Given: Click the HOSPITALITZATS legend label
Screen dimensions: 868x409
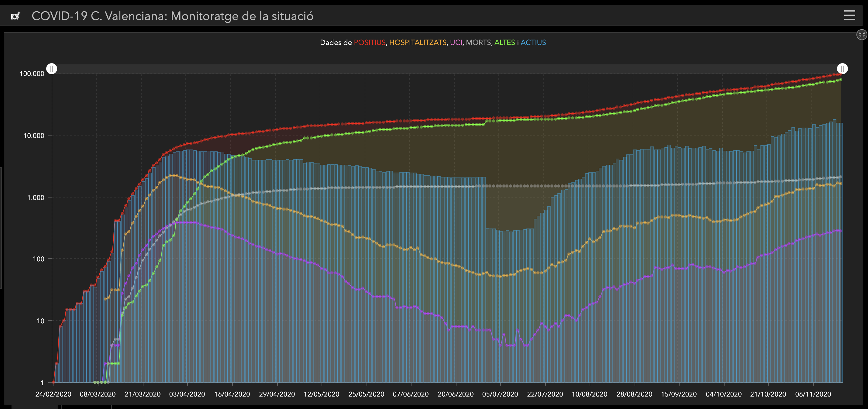Looking at the screenshot, I should (418, 43).
